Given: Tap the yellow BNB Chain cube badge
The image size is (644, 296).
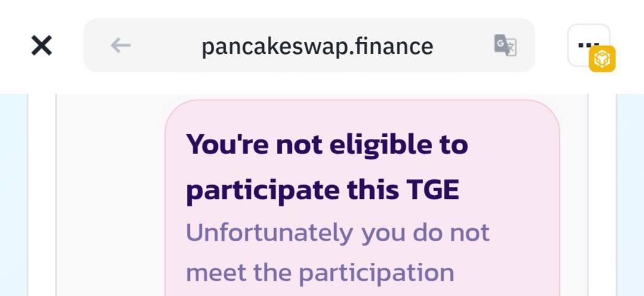Looking at the screenshot, I should (602, 58).
